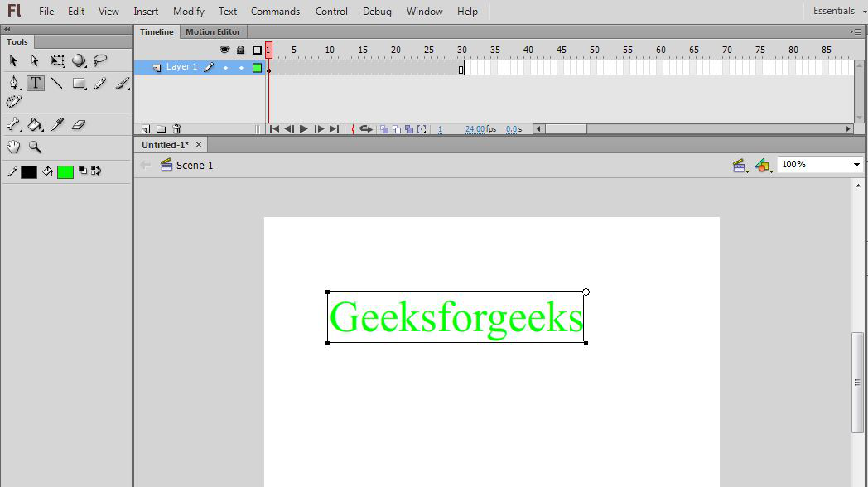Open the Insert menu
The height and width of the screenshot is (487, 868).
click(x=146, y=11)
